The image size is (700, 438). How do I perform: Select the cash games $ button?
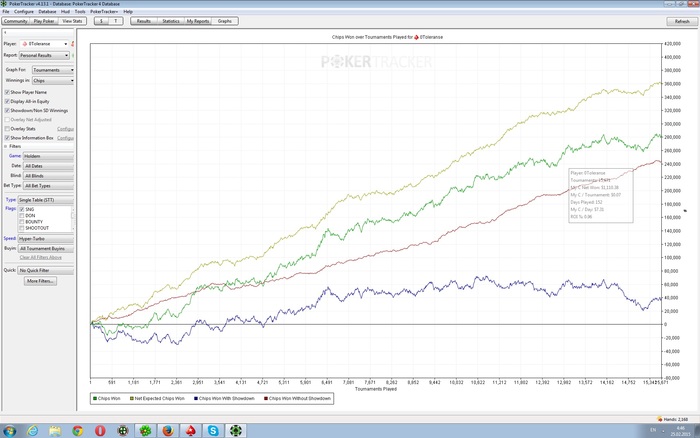[x=101, y=21]
